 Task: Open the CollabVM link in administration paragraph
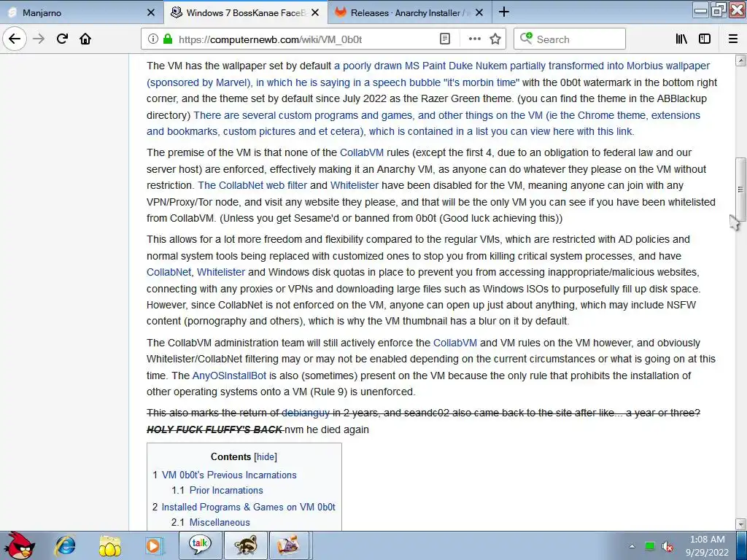(x=455, y=343)
